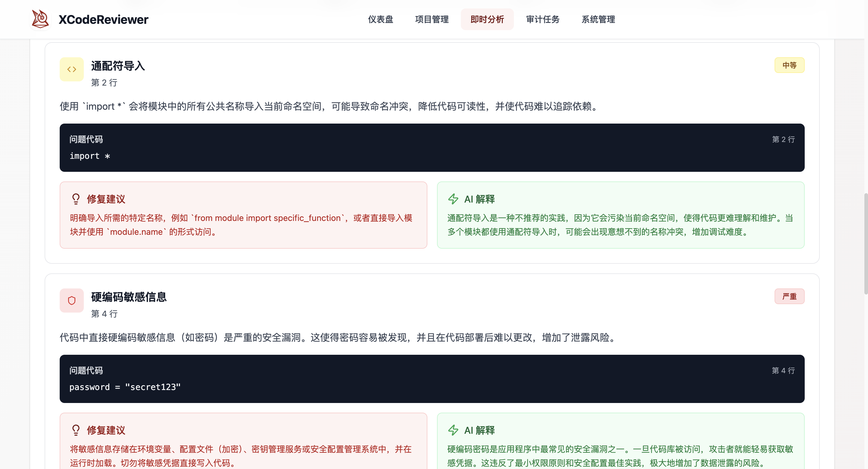Click the 中等 severity badge

789,65
